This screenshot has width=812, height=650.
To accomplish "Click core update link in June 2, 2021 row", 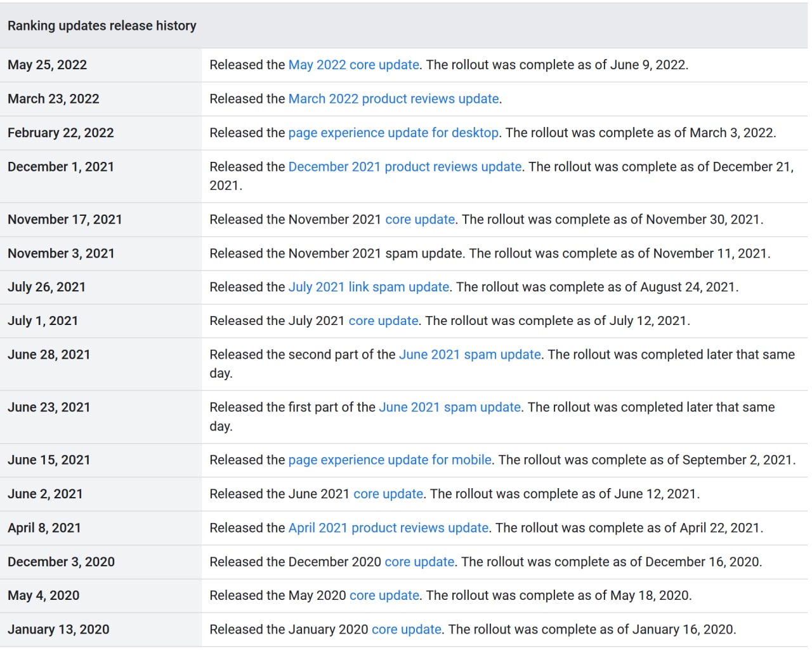I will [x=388, y=494].
